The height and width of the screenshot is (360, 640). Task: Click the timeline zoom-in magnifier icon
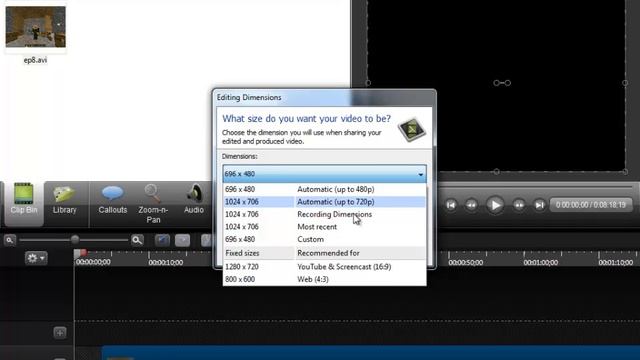[137, 240]
